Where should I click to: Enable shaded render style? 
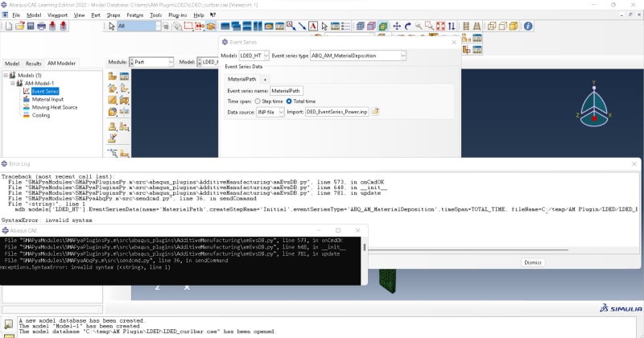point(514,27)
